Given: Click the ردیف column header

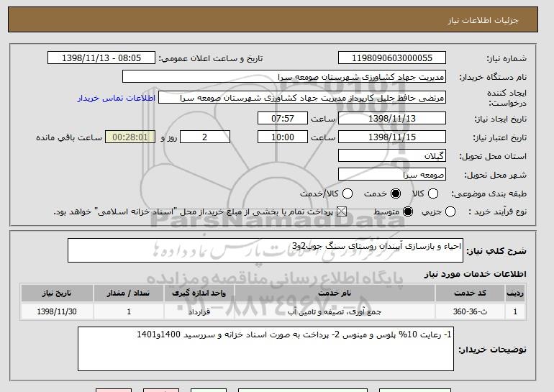Looking at the screenshot, I should (515, 293).
